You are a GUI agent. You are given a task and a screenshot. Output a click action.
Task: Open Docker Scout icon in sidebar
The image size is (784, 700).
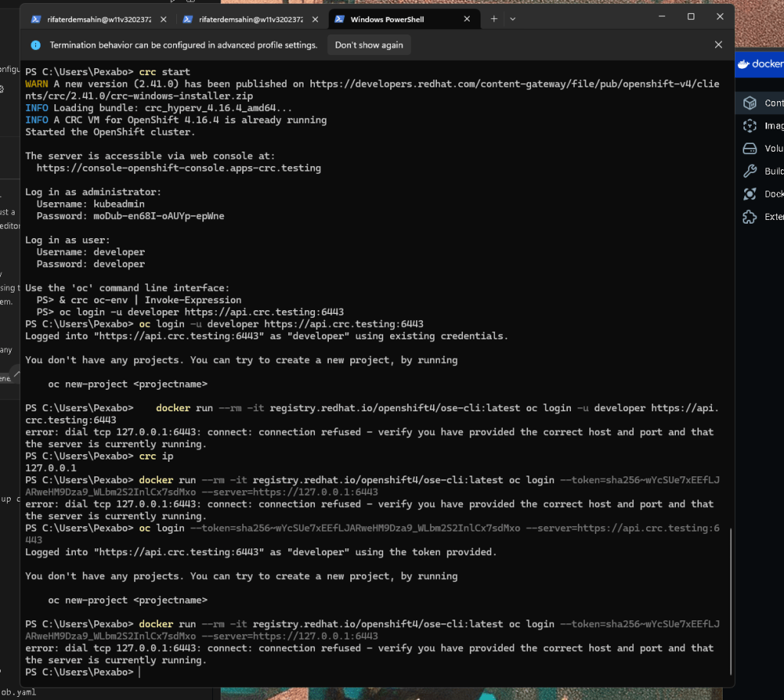click(750, 194)
